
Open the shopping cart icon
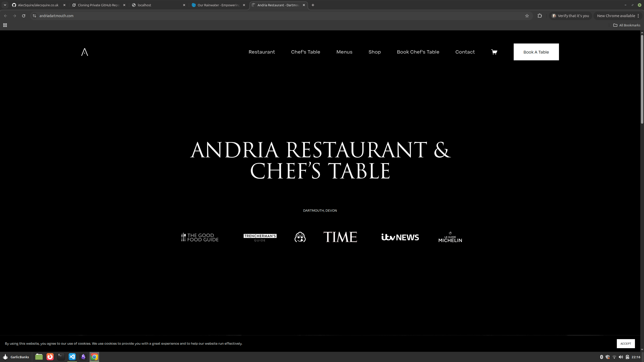[x=494, y=52]
